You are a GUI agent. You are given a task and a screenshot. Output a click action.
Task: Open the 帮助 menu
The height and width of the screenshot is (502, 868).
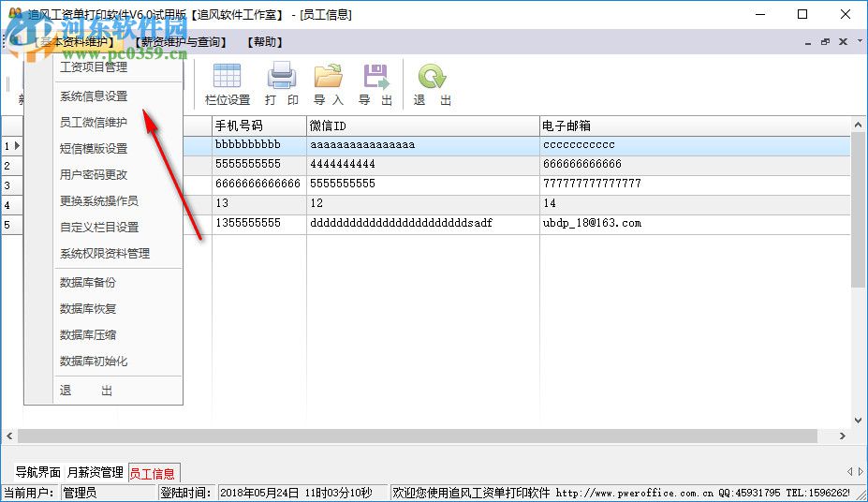[x=265, y=42]
